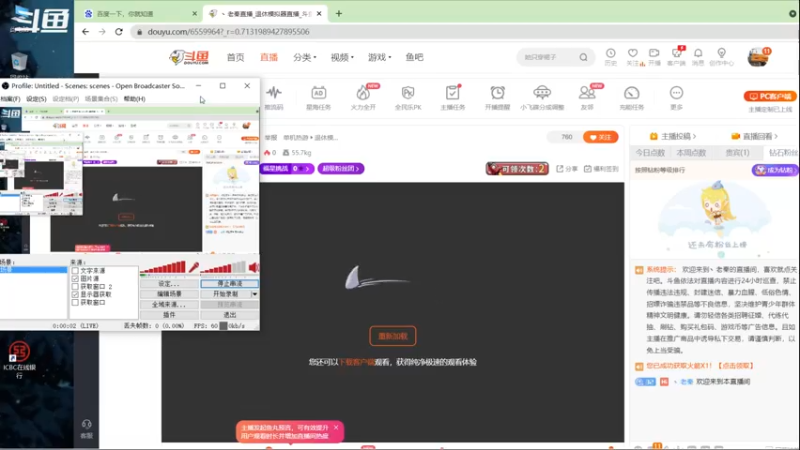Click the 停止串流 button in OBS
This screenshot has height=450, width=800.
(x=230, y=283)
